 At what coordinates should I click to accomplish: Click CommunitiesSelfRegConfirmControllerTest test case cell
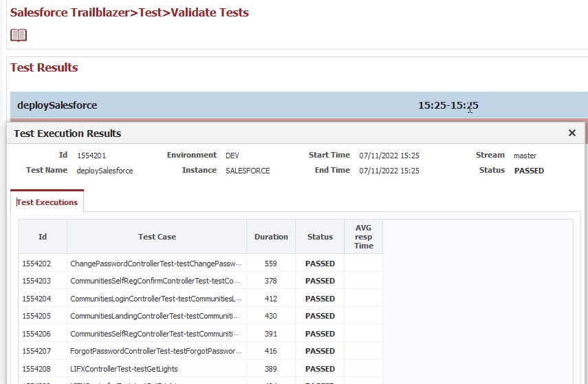155,281
